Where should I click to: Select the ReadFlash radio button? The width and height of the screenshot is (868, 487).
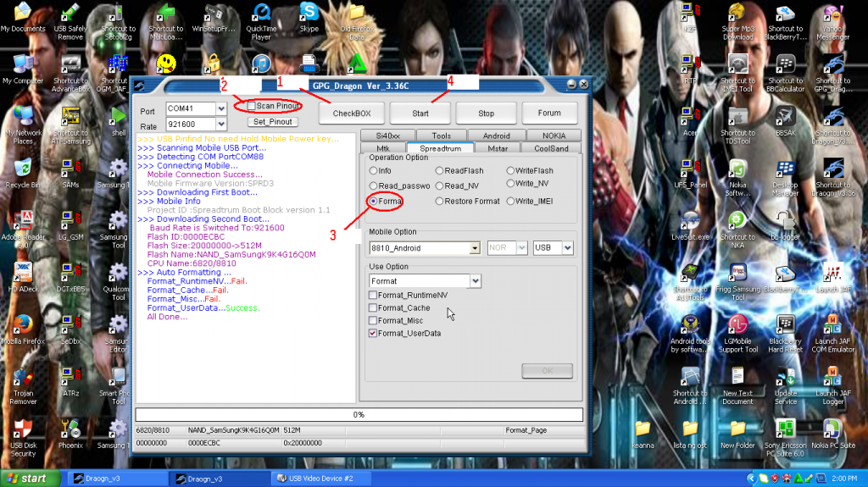tap(439, 171)
